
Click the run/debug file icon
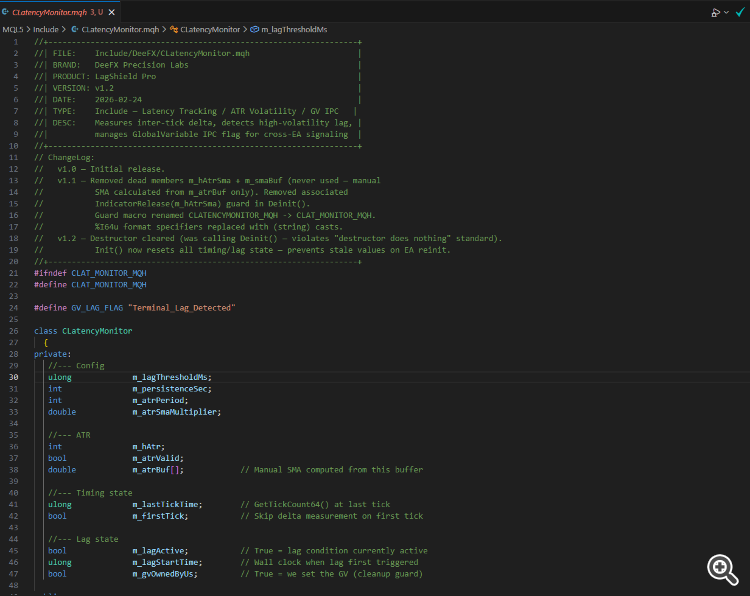[714, 13]
